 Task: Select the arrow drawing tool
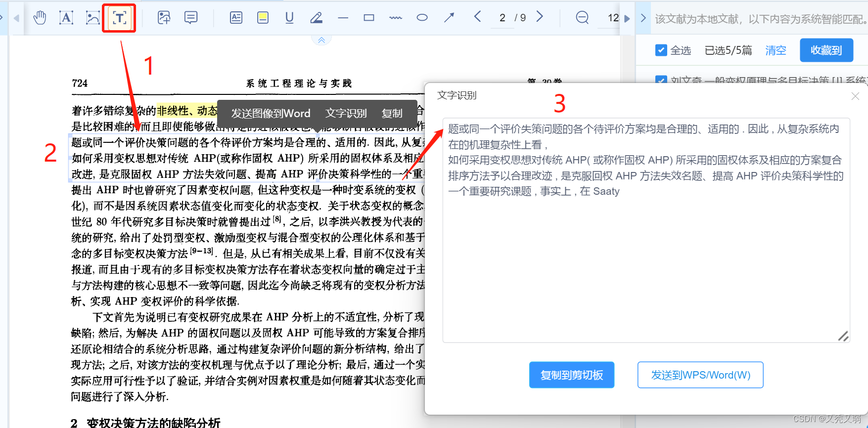(449, 18)
